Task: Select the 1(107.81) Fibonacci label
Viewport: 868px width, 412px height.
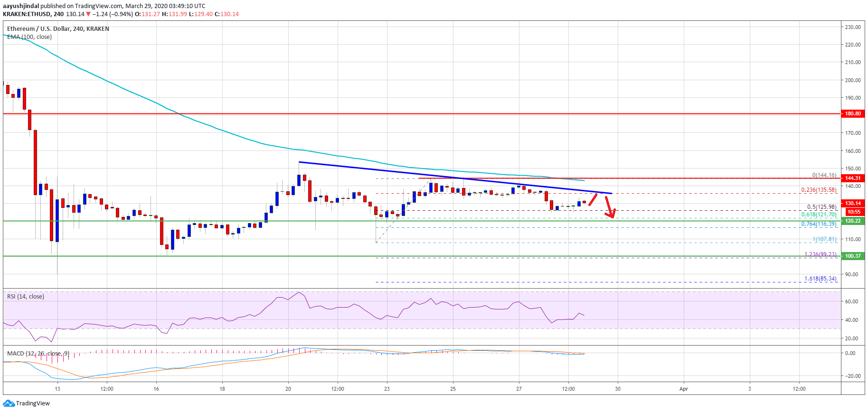Action: (824, 240)
